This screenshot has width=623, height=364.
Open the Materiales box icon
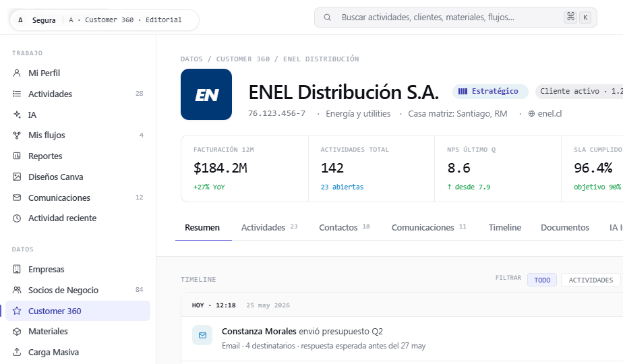pyautogui.click(x=17, y=332)
